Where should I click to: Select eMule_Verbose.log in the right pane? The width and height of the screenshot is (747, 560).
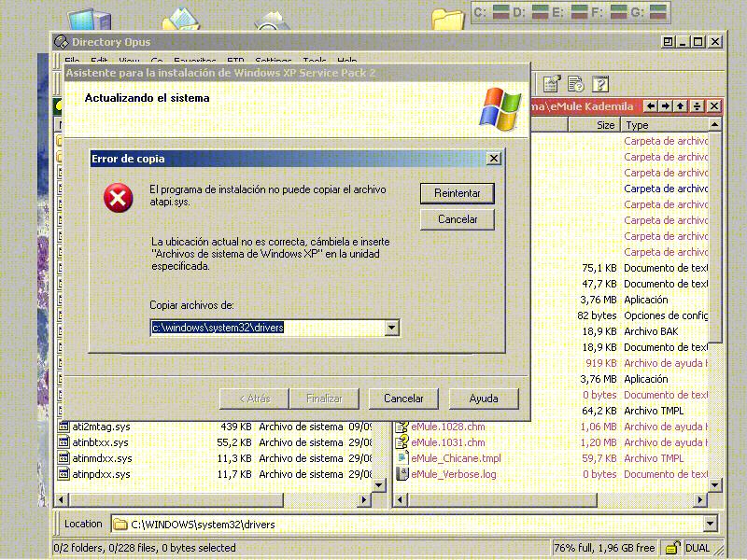(454, 474)
